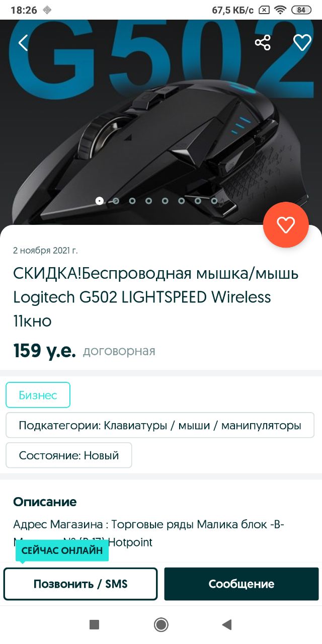Screen dimensions: 322x644
Task: Tap the Бизнес tag
Action: point(38,395)
